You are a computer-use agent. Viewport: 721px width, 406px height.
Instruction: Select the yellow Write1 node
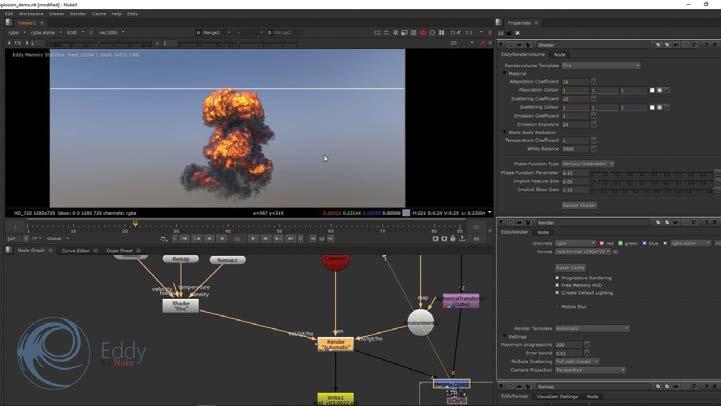coord(335,399)
